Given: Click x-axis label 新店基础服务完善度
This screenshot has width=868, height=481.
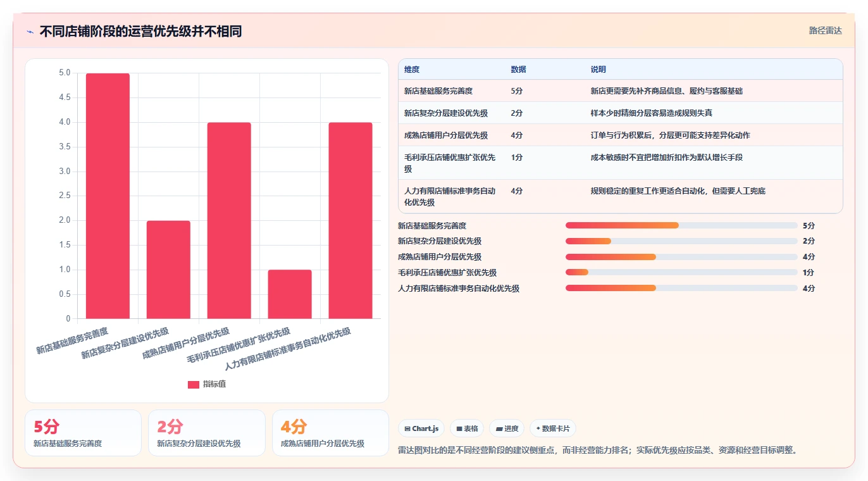Looking at the screenshot, I should click(72, 340).
